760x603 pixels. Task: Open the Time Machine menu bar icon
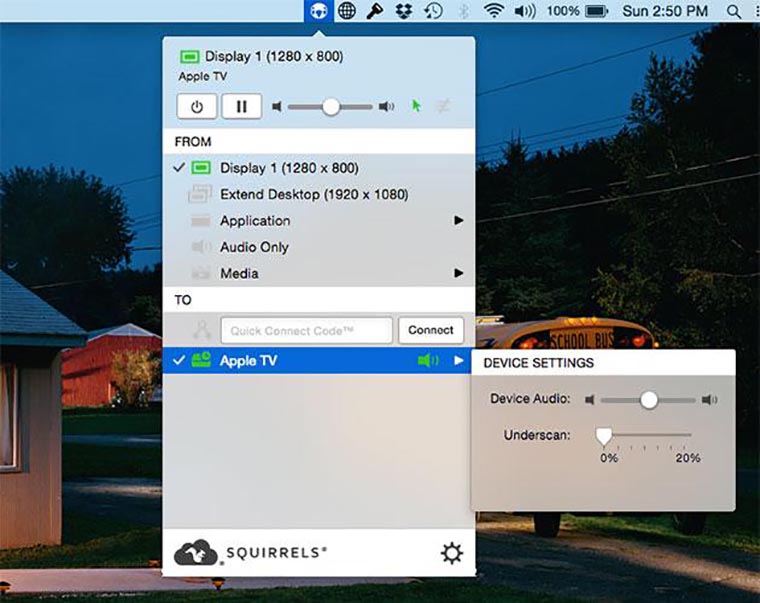434,11
